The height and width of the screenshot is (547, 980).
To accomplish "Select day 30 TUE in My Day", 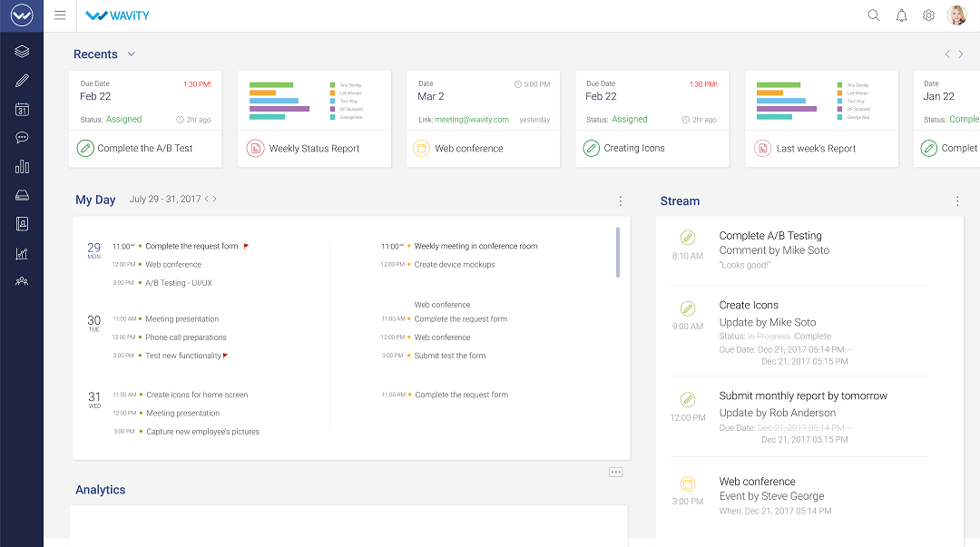I will click(x=93, y=323).
